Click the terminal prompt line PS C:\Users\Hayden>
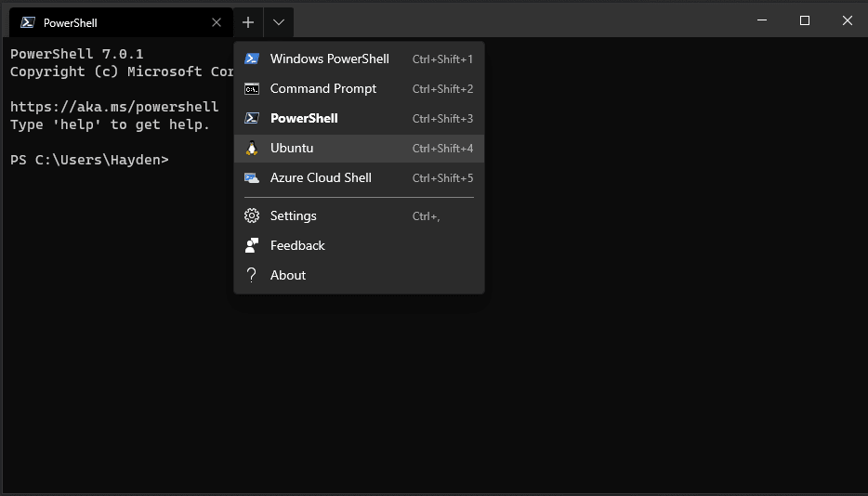Viewport: 868px width, 496px height. click(89, 160)
